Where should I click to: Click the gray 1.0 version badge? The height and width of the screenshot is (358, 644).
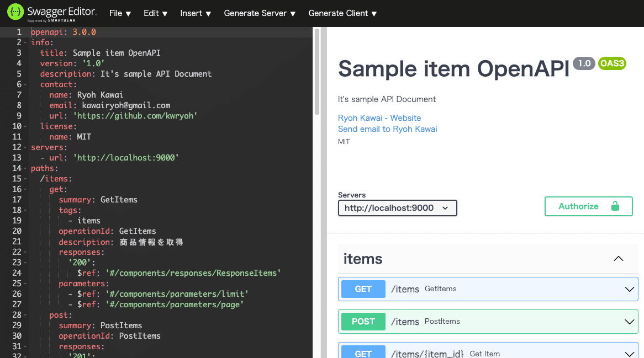coord(584,63)
